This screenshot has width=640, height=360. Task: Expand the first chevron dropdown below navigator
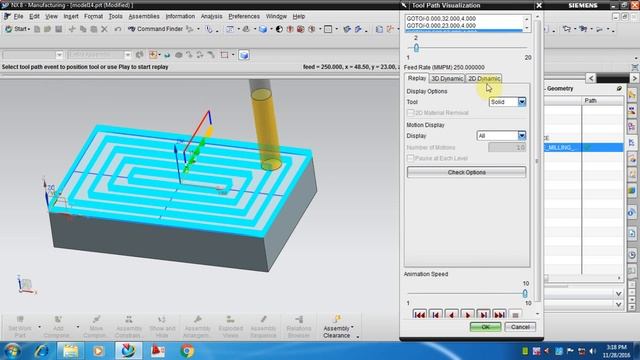pyautogui.click(x=618, y=293)
